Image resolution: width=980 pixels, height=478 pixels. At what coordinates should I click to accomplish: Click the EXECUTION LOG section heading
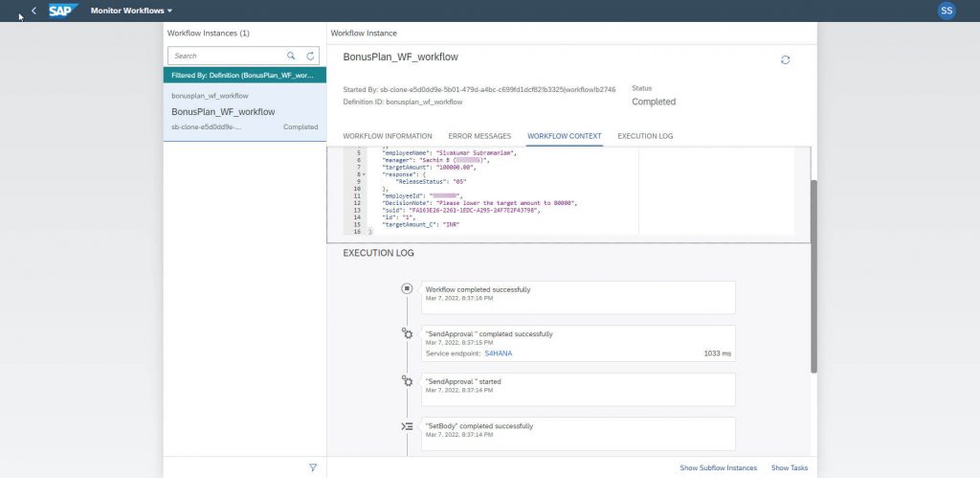pyautogui.click(x=378, y=253)
